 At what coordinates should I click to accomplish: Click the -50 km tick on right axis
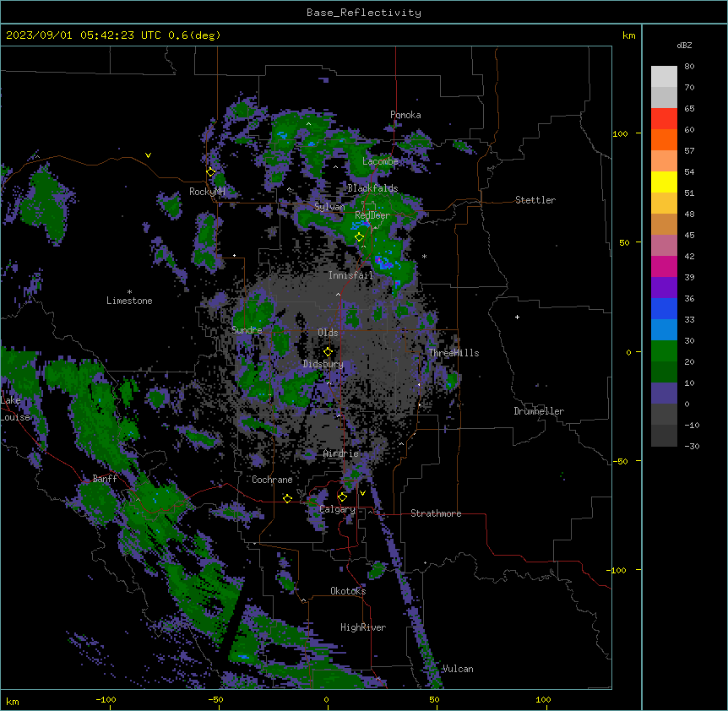click(620, 461)
